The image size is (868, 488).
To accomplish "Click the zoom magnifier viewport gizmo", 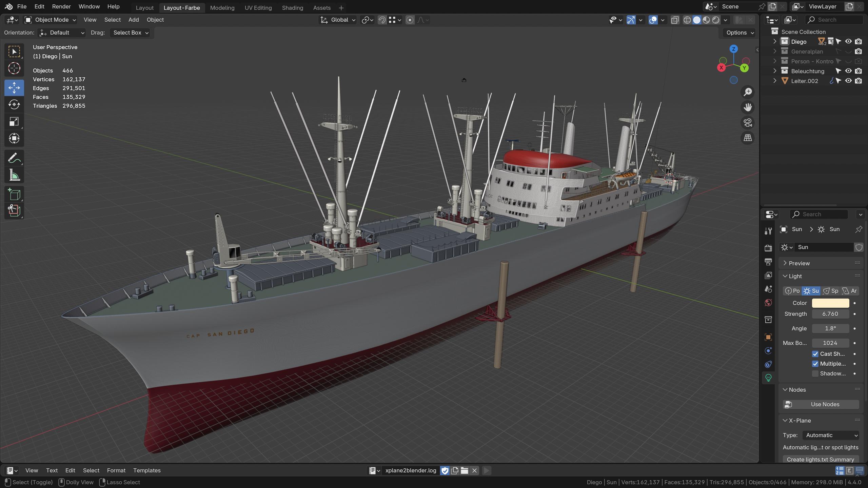I will [x=748, y=92].
